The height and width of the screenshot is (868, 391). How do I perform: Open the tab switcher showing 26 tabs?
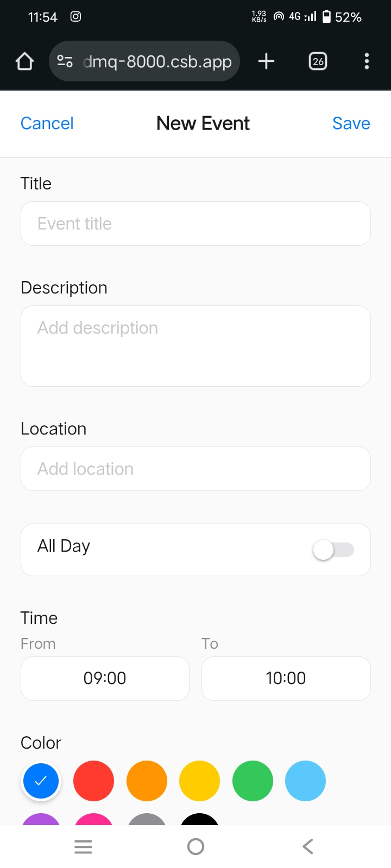coord(318,61)
